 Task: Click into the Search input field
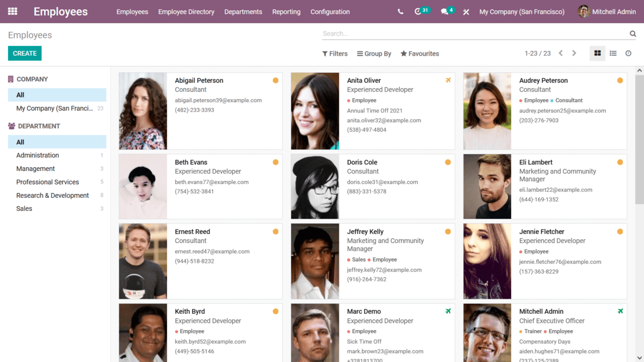click(x=473, y=34)
